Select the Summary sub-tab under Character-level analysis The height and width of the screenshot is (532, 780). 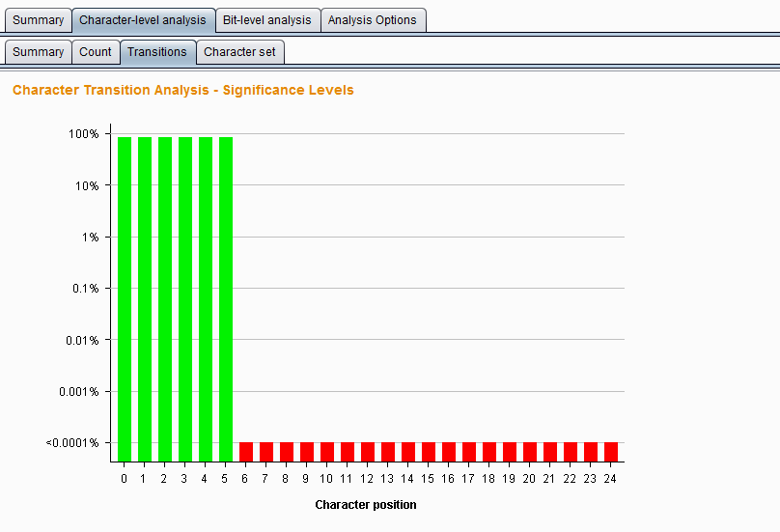pos(38,52)
